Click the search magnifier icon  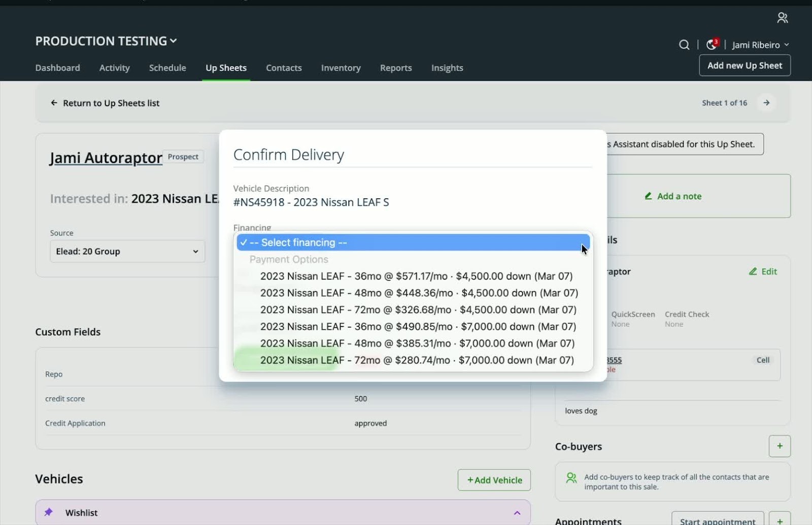click(x=684, y=45)
